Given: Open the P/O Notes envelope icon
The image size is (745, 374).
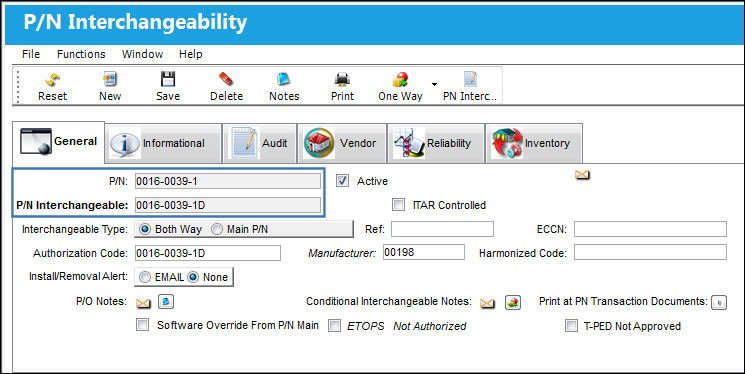Looking at the screenshot, I should pos(143,302).
